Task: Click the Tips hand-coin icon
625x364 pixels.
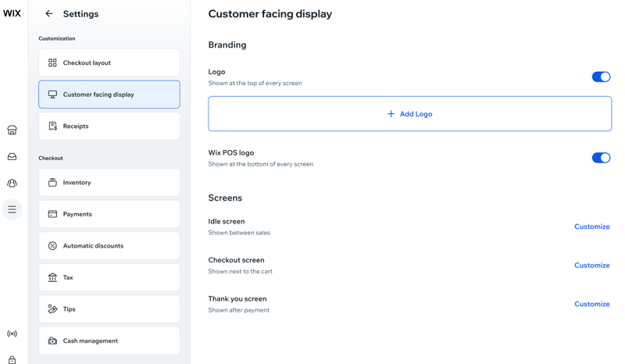Action: [52, 309]
